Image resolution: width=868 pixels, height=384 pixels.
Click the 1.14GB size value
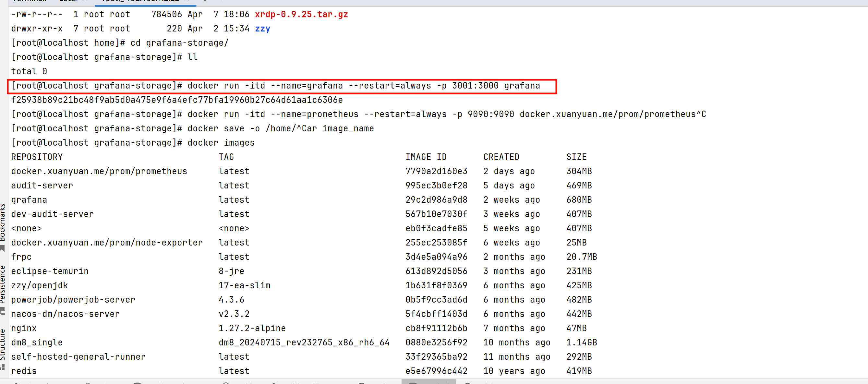581,342
